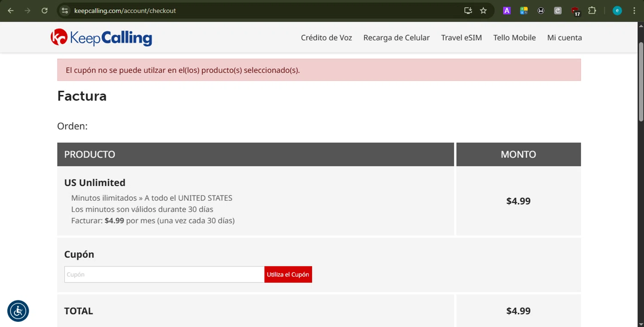Click 'Los minutos son válidos durante 30 días'
The width and height of the screenshot is (644, 327).
pos(142,209)
